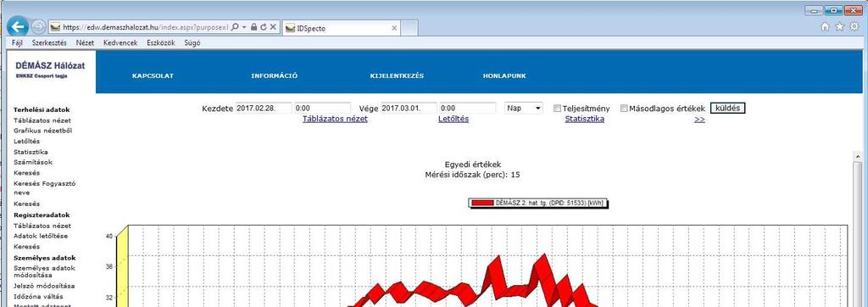Screen dimensions: 868x307
Task: Enable the Teljesítmény checkbox
Action: [558, 109]
